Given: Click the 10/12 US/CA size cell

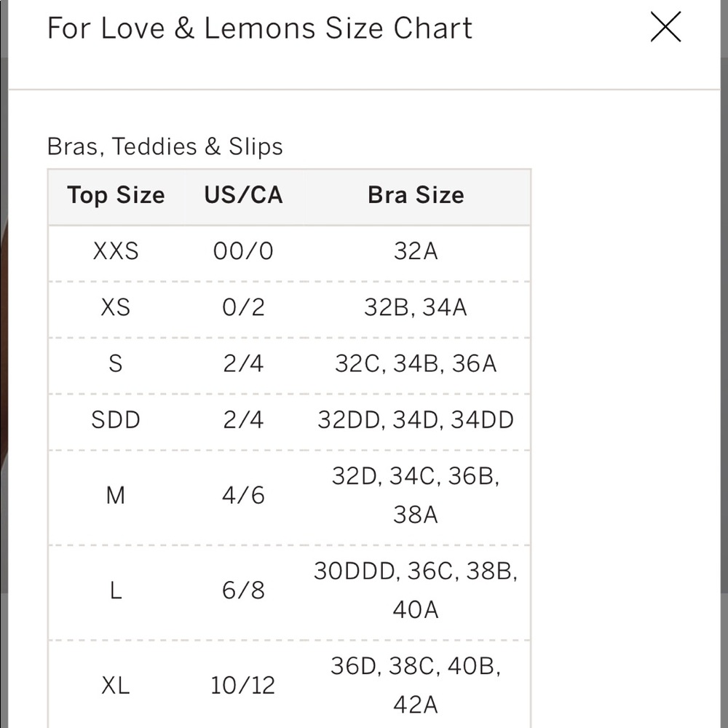Looking at the screenshot, I should tap(243, 685).
